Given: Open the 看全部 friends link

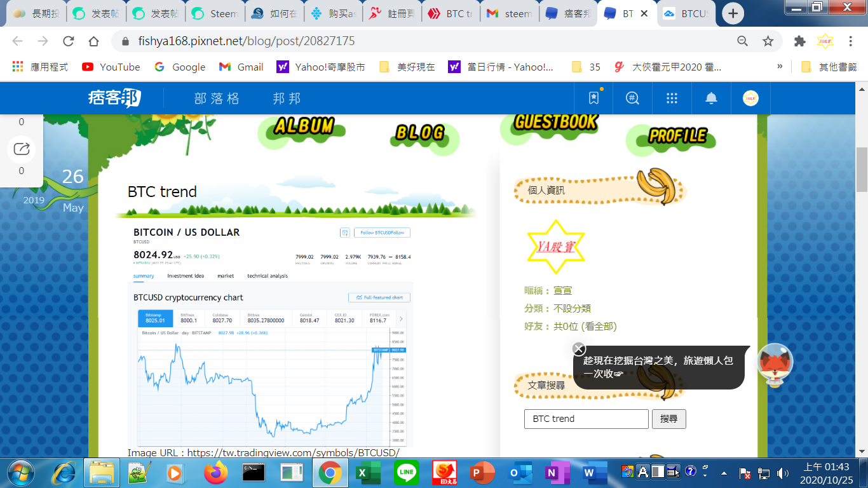Looking at the screenshot, I should click(599, 327).
